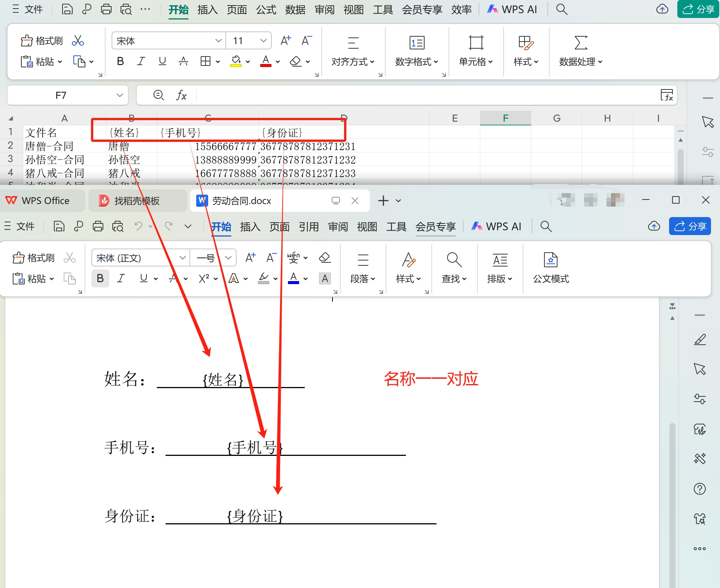Open the Word font size 一号 dropdown

[x=228, y=258]
